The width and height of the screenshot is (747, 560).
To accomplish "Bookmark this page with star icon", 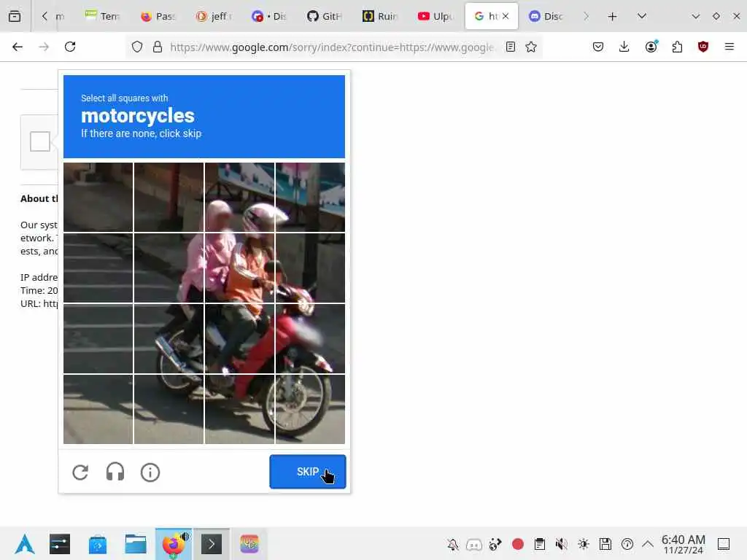I will (x=531, y=47).
